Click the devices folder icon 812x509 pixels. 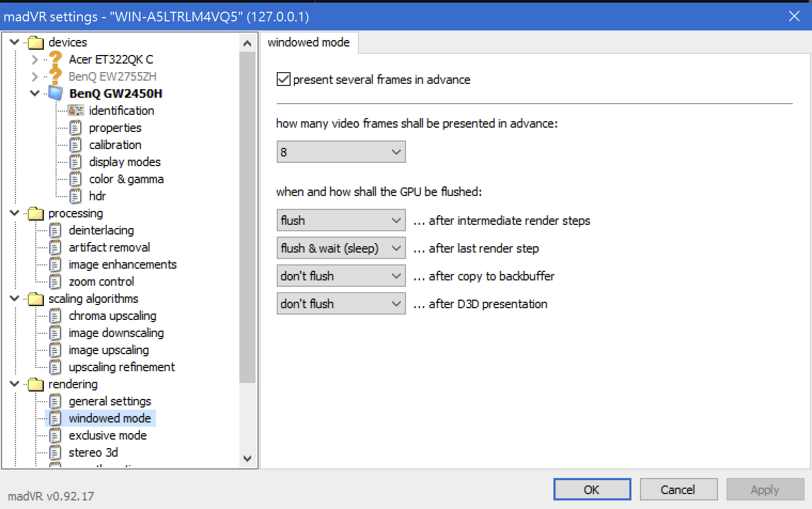(36, 42)
